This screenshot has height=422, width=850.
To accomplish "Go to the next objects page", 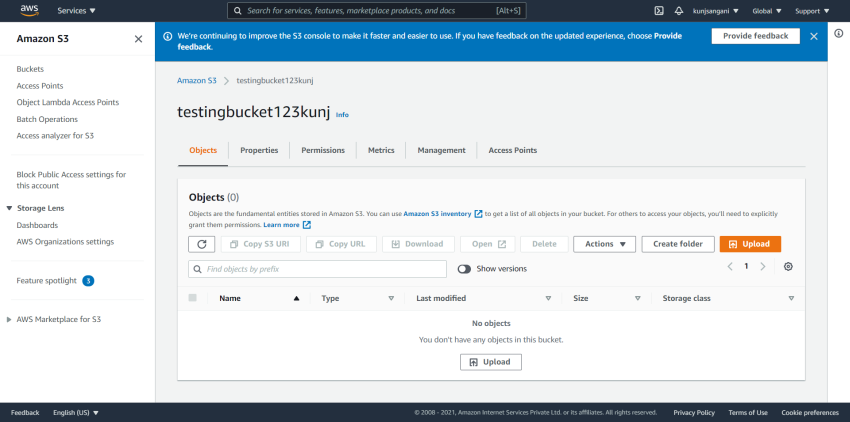I will [763, 266].
